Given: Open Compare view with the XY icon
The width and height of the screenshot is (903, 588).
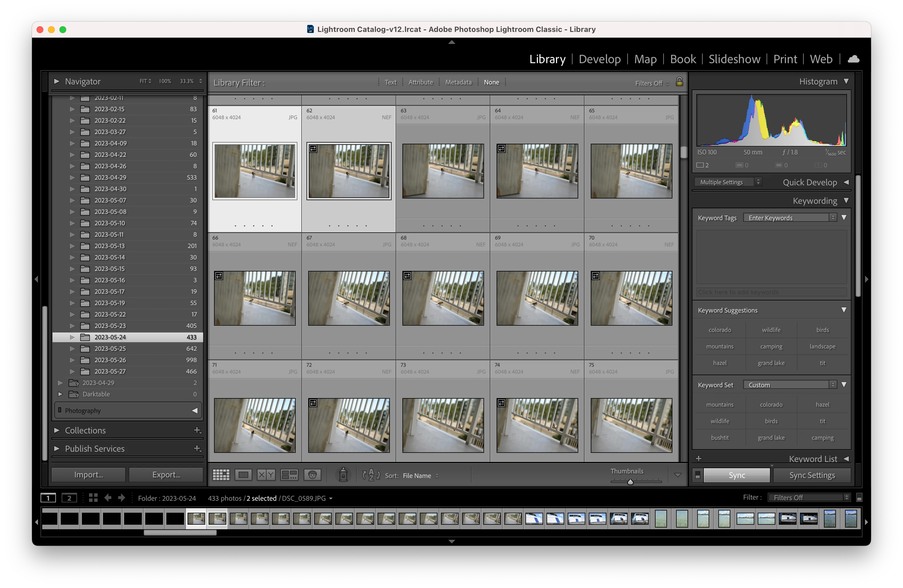Looking at the screenshot, I should [x=266, y=475].
